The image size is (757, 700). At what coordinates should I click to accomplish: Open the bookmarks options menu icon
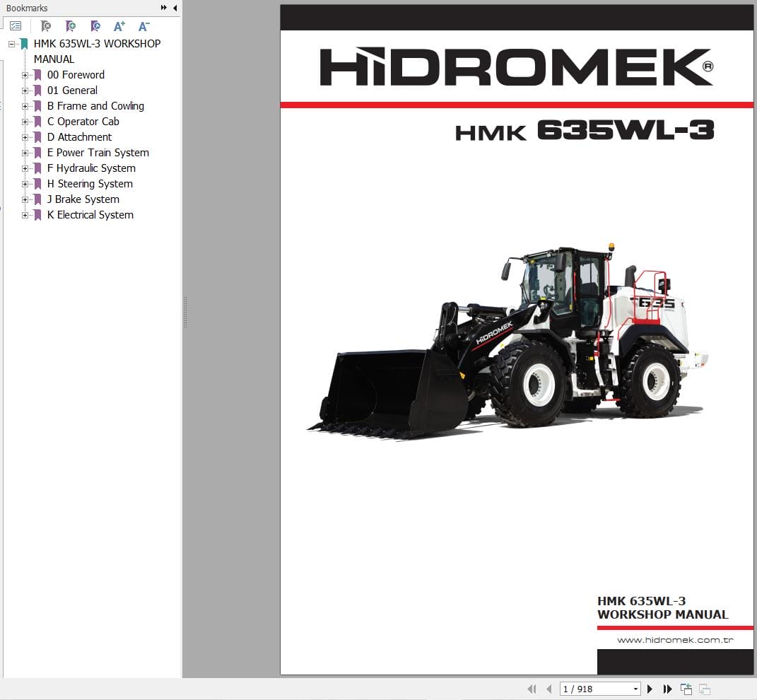coord(16,26)
